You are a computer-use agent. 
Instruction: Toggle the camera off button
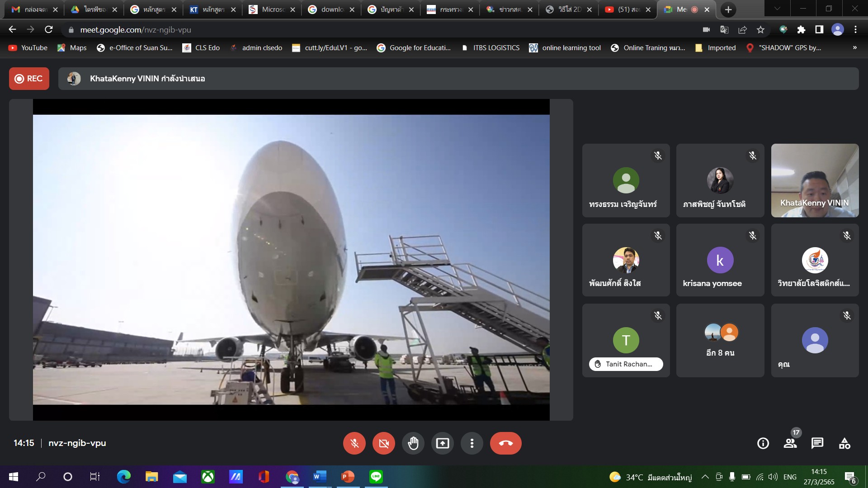click(383, 443)
